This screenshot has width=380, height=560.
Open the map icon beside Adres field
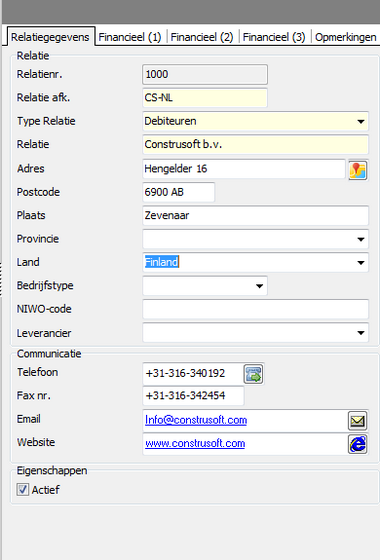point(358,170)
